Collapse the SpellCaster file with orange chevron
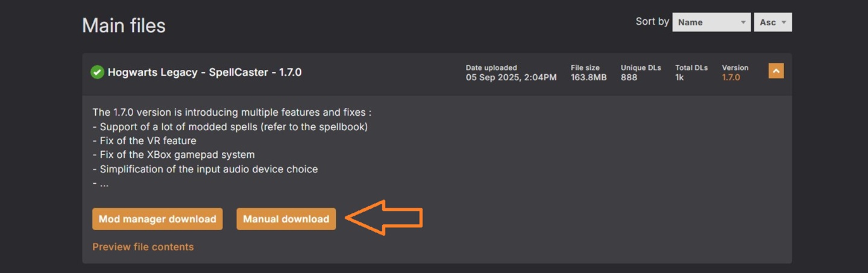This screenshot has height=273, width=868. [x=776, y=71]
